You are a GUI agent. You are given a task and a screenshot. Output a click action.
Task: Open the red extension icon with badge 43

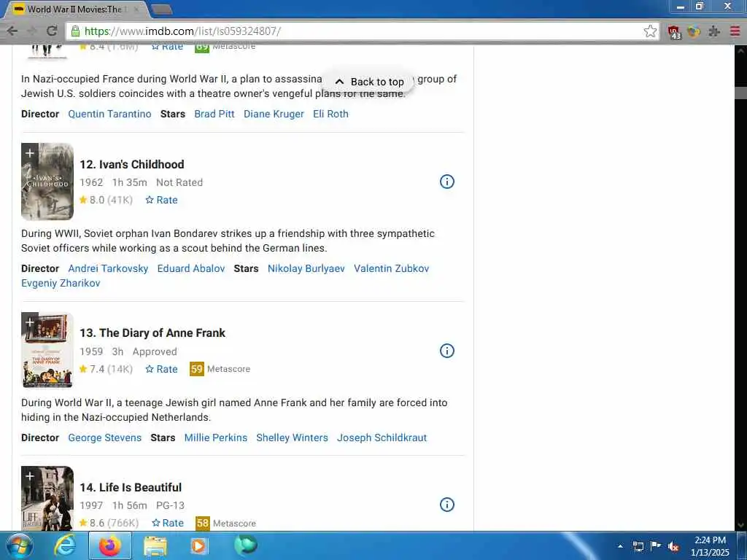pos(673,32)
